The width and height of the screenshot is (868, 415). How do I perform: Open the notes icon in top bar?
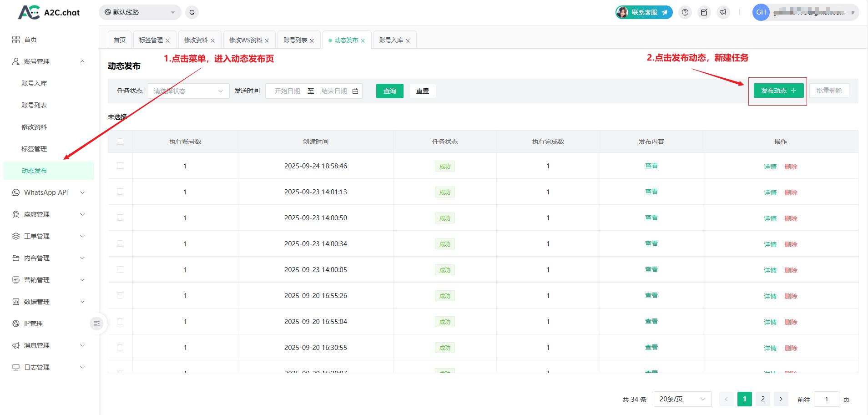click(x=704, y=12)
